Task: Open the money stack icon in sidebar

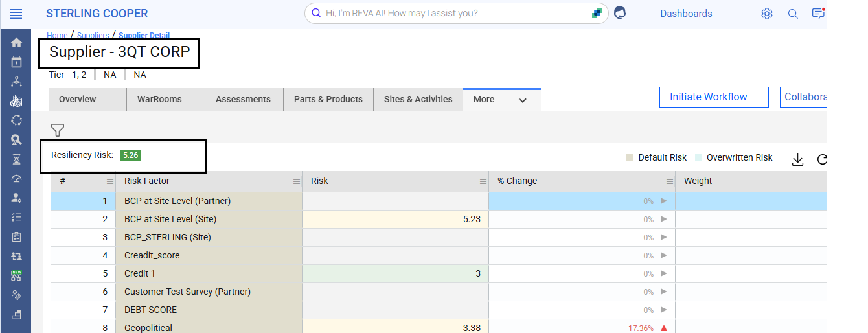Action: coord(16,101)
